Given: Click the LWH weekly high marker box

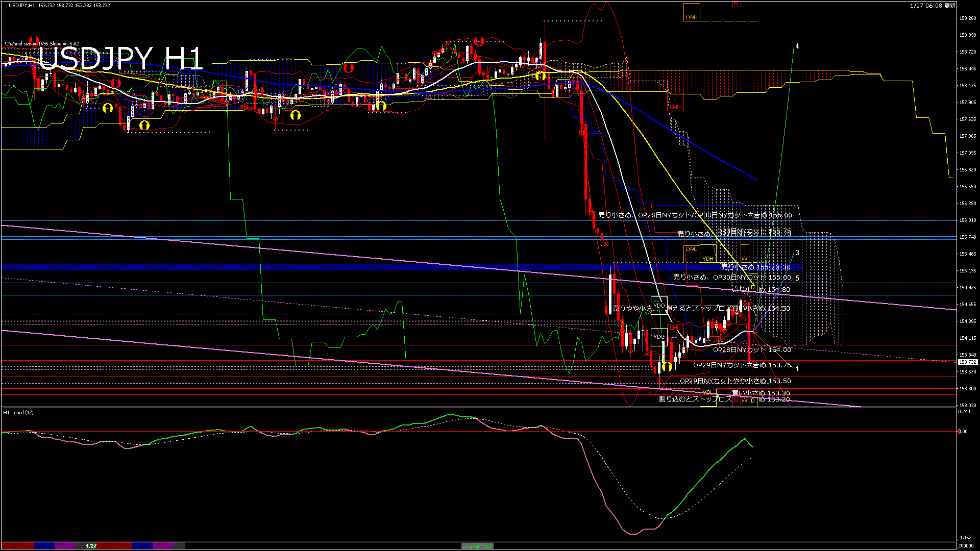Looking at the screenshot, I should (x=692, y=12).
